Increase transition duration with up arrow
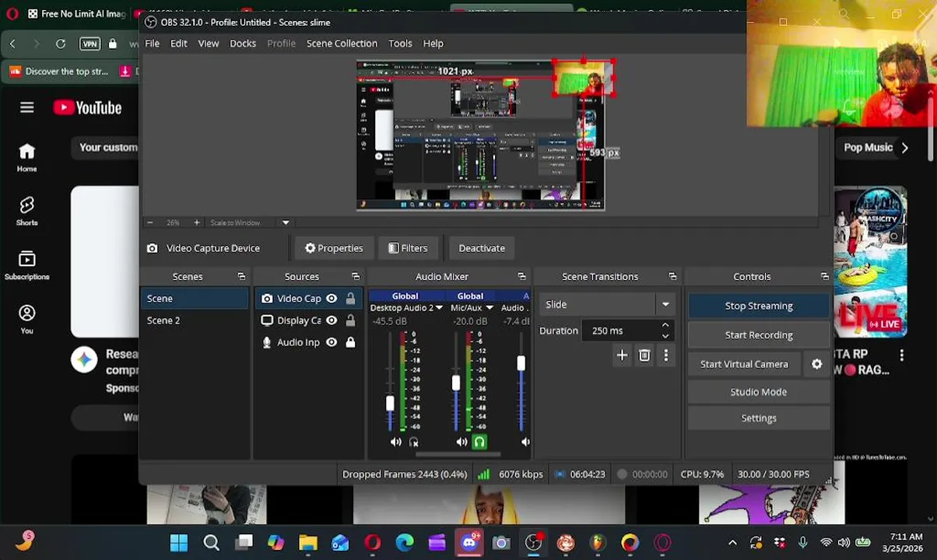The image size is (937, 560). pyautogui.click(x=665, y=325)
